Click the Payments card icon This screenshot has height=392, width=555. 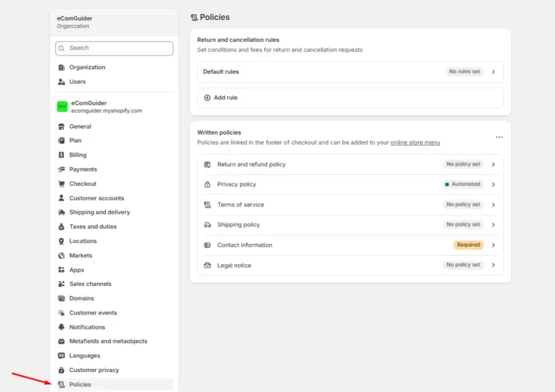62,170
